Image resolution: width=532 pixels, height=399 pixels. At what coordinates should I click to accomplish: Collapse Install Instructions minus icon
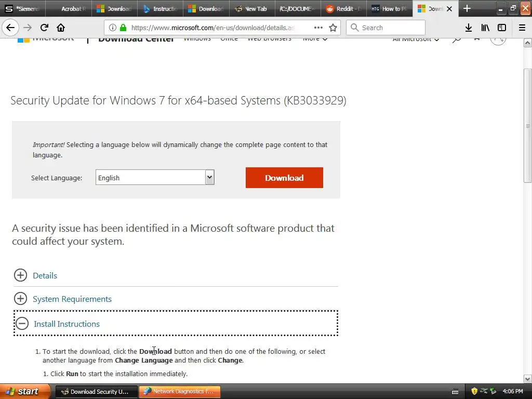[22, 323]
